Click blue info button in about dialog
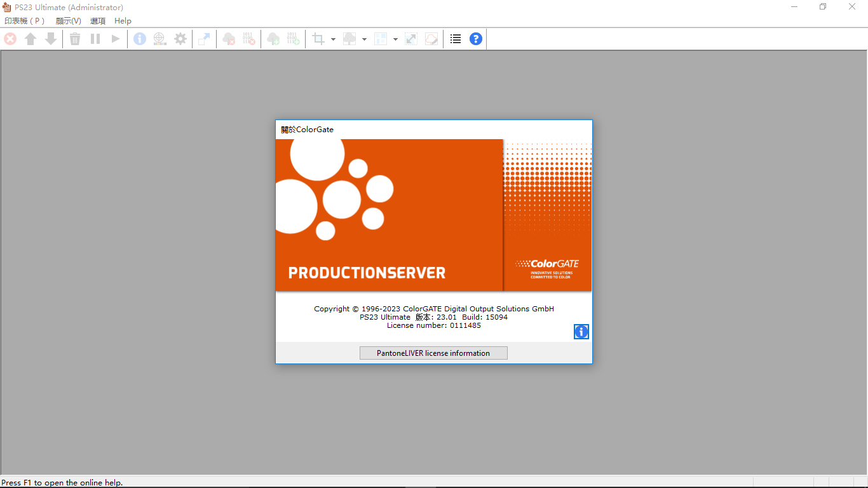 581,332
